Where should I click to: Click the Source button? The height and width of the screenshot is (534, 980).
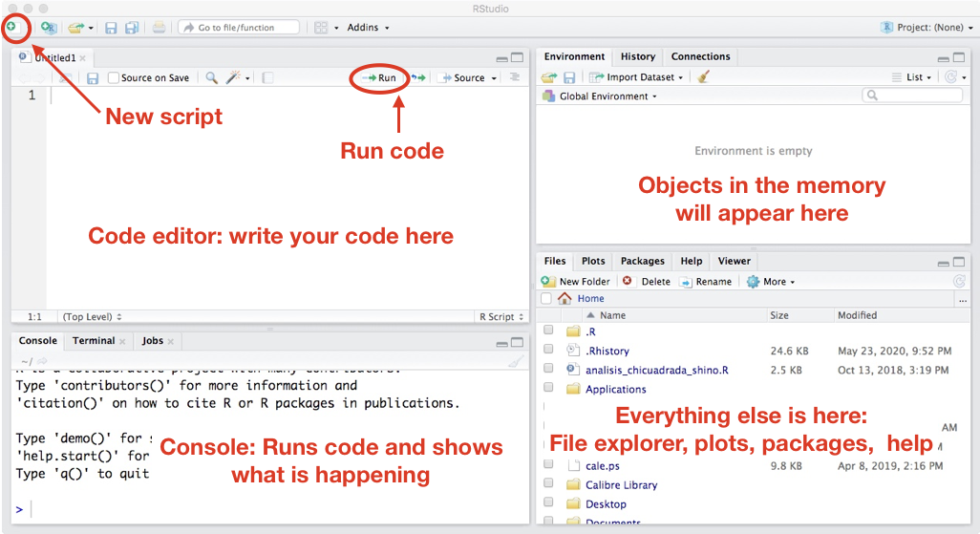coord(462,77)
